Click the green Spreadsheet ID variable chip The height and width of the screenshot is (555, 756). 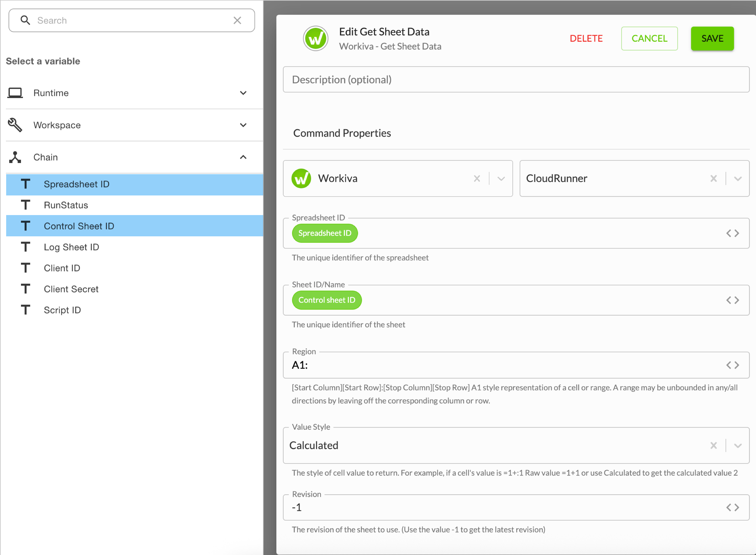(325, 233)
